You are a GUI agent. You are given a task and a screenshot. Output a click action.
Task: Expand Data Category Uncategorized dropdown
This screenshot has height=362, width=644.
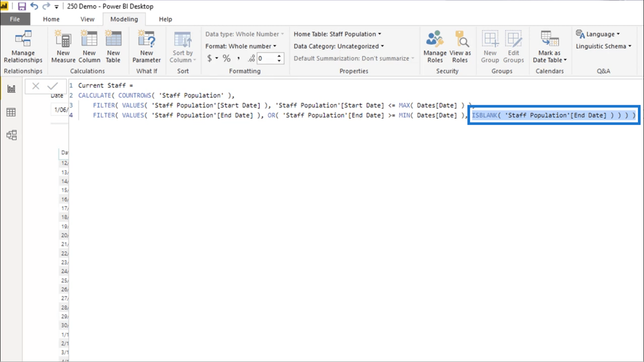(339, 46)
